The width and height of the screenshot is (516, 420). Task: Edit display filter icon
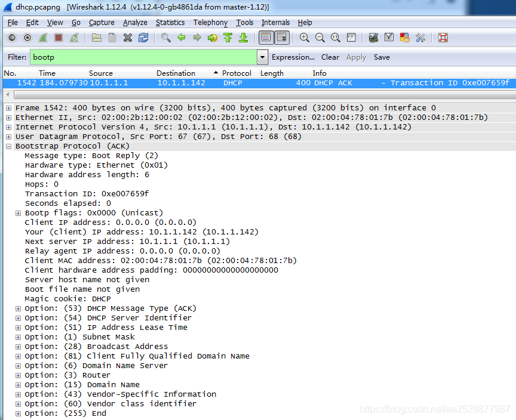coord(389,38)
